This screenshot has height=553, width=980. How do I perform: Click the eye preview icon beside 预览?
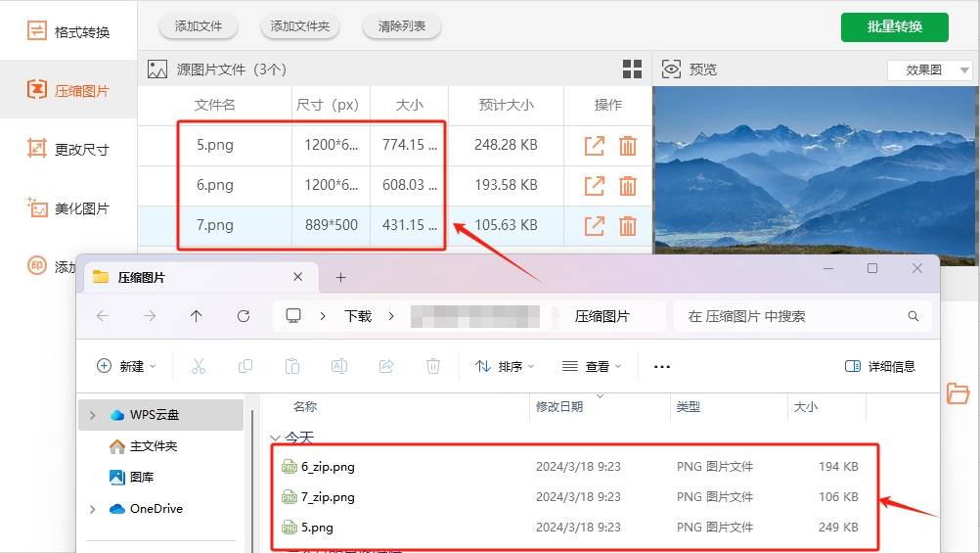click(x=671, y=69)
